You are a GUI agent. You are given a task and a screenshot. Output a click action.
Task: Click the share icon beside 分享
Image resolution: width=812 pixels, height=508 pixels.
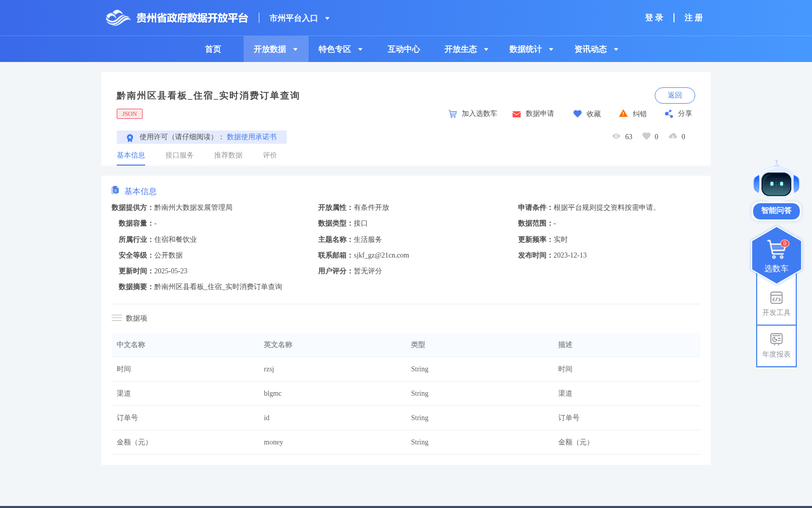[669, 114]
